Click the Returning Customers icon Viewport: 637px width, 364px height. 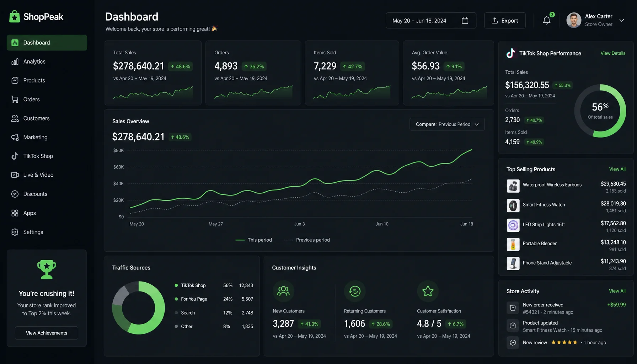click(355, 291)
